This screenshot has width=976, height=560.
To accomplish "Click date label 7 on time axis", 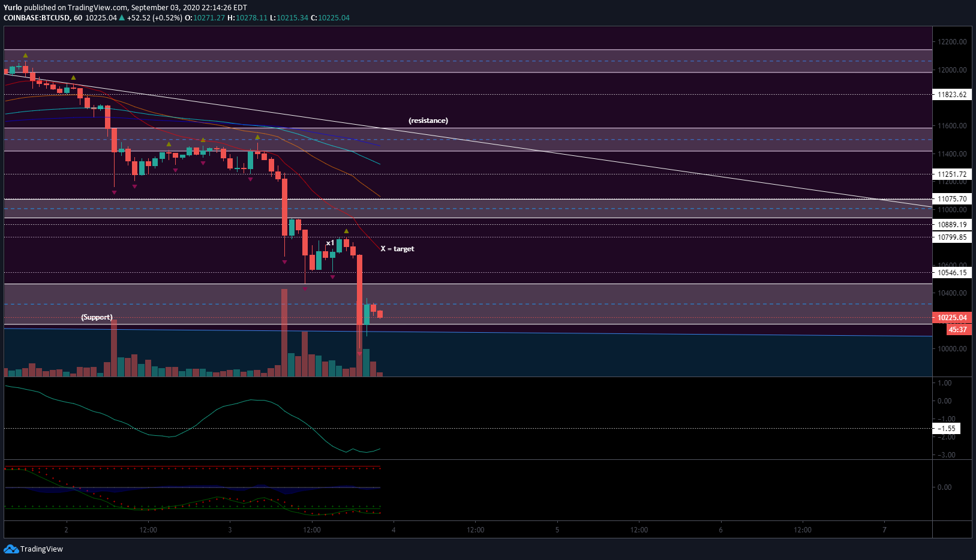I will tap(884, 530).
